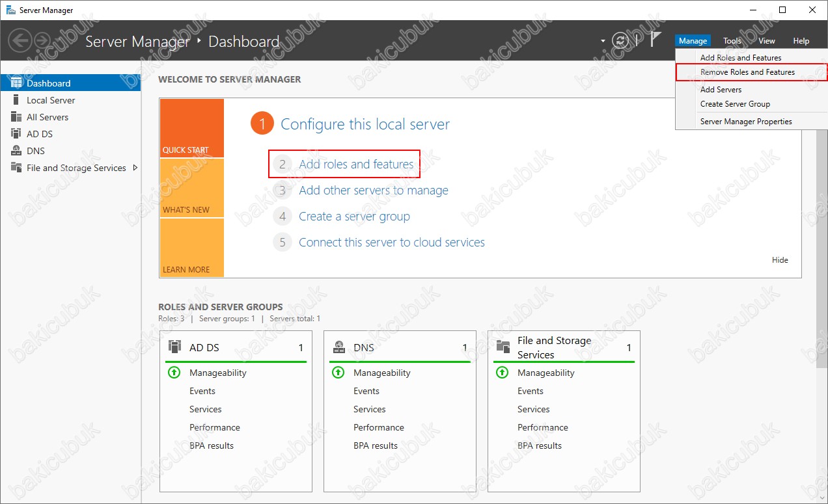The height and width of the screenshot is (504, 828).
Task: Click BPA results in the DNS tile
Action: (376, 445)
